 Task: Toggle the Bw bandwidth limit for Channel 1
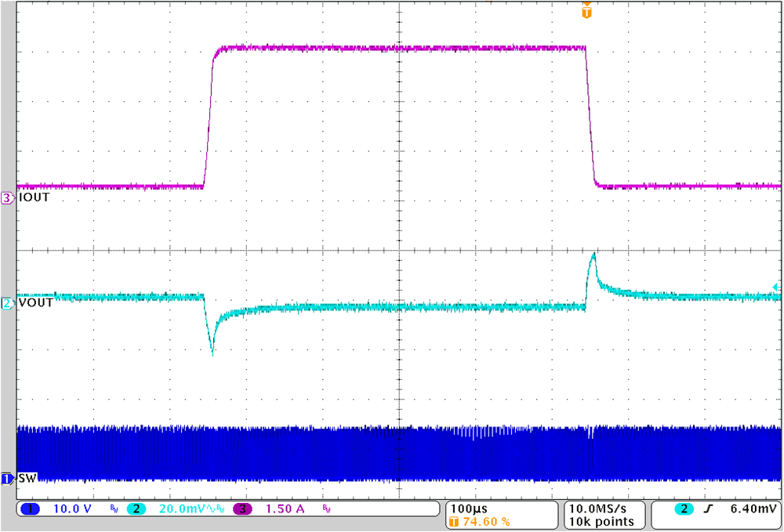114,510
